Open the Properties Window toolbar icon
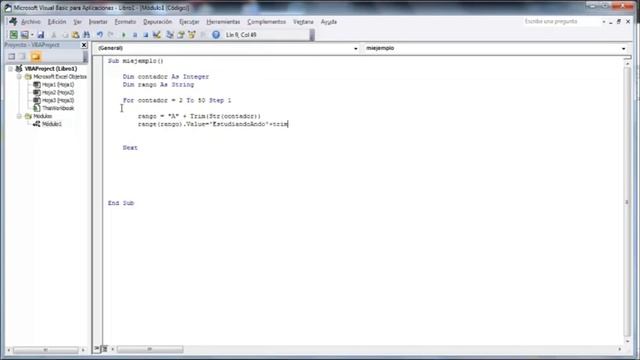640x360 pixels. [x=181, y=35]
